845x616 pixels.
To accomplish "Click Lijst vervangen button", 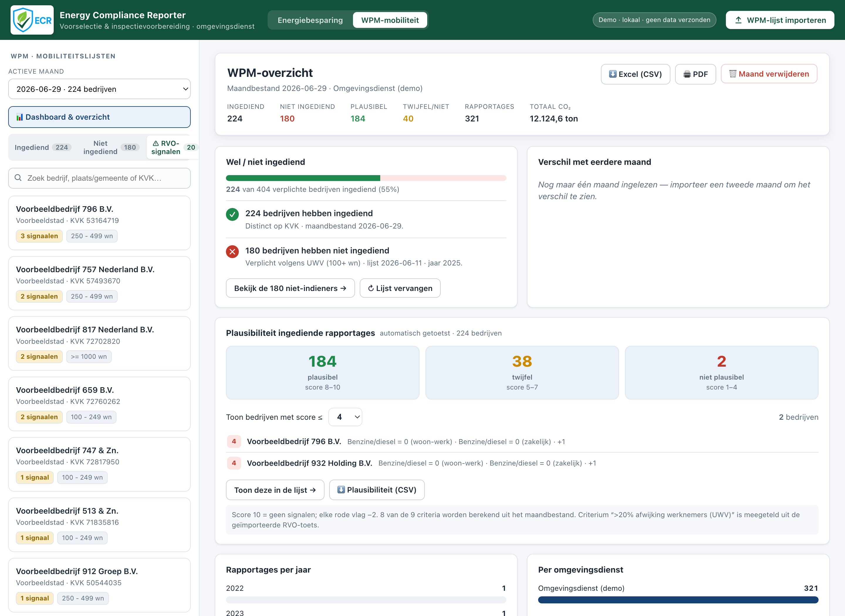I will (x=400, y=288).
